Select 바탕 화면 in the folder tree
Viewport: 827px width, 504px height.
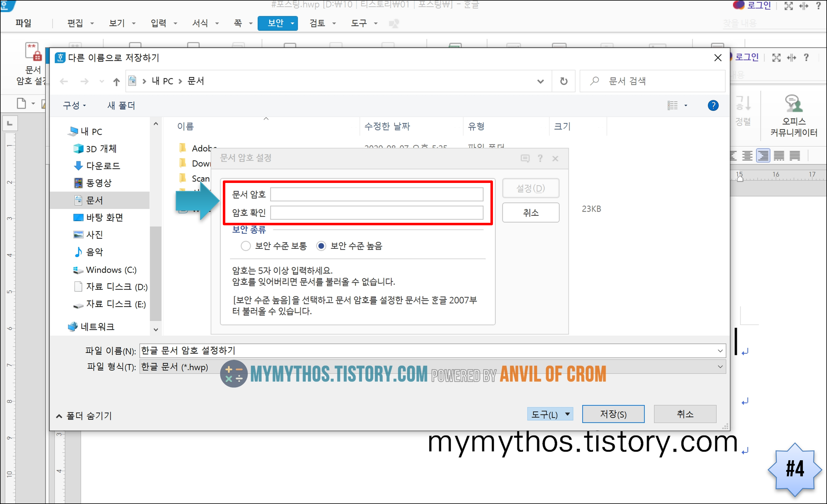104,218
